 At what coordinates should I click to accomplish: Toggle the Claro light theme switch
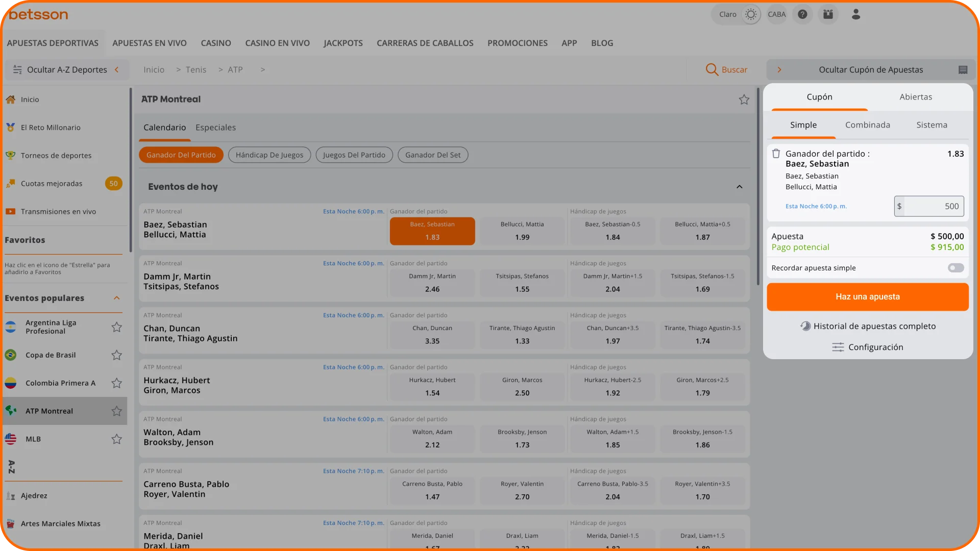point(750,14)
